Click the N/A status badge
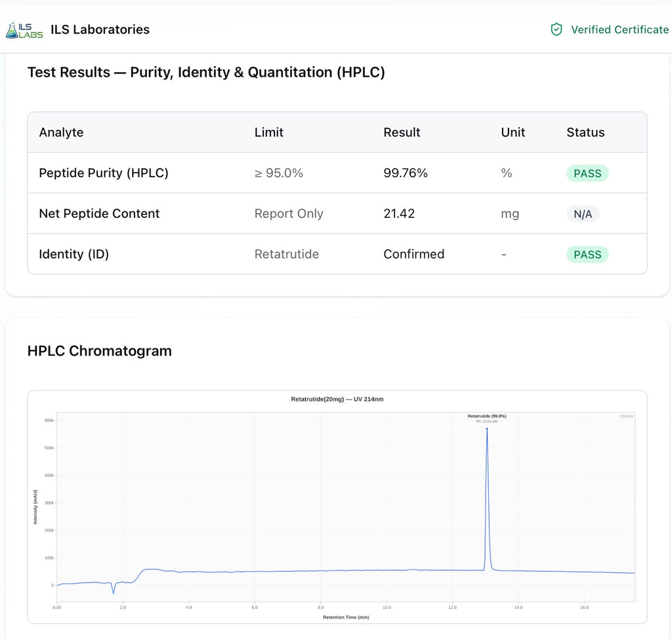672x639 pixels. tap(583, 214)
